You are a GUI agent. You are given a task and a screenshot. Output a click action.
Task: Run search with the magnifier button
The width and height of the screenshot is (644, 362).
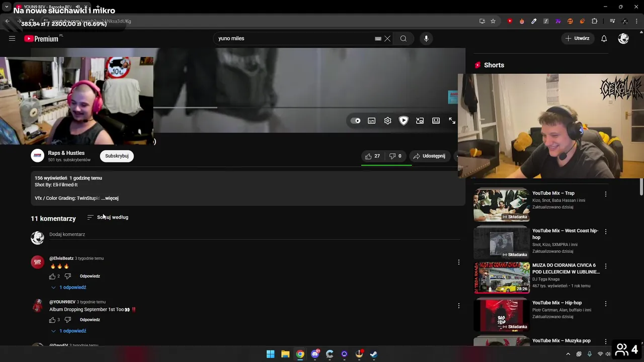tap(404, 39)
